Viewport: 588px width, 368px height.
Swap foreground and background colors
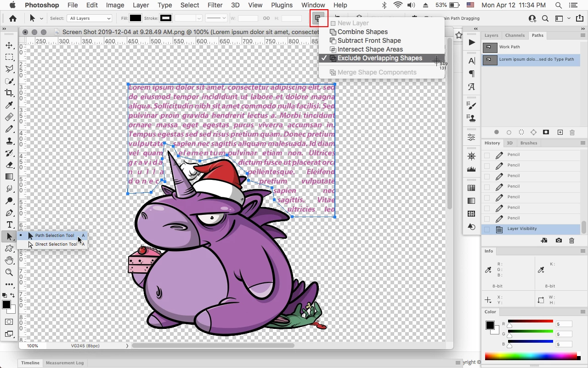(13, 295)
